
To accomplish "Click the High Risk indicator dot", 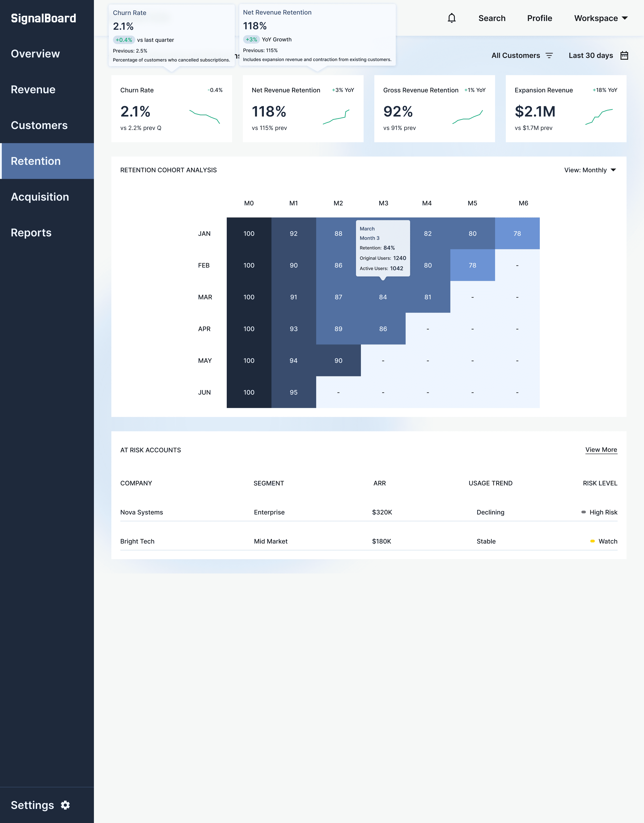I will click(583, 512).
